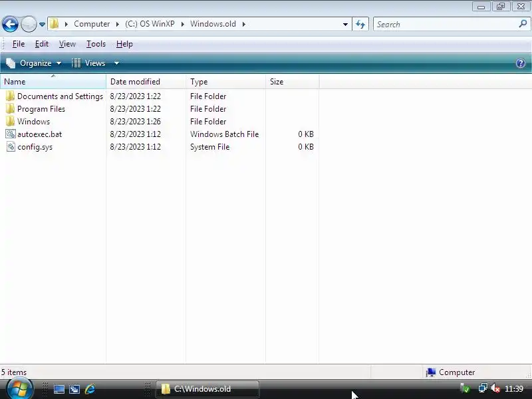
Task: Select (C:) OS WinXP breadcrumb
Action: click(150, 24)
